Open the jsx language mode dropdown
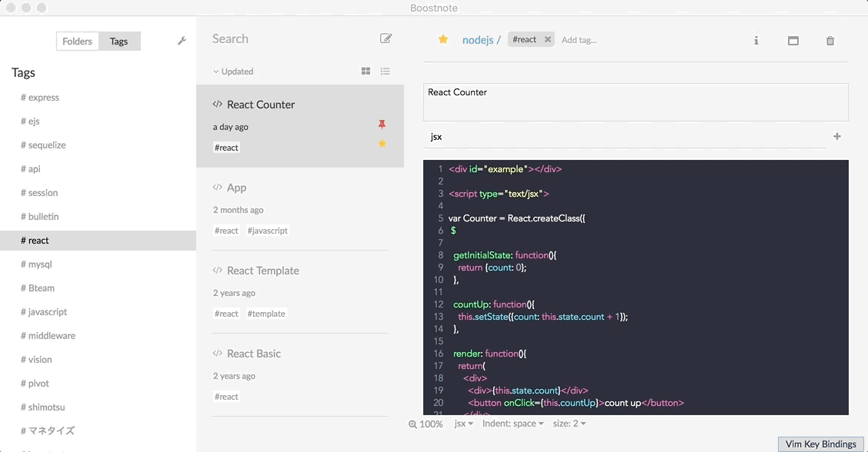The image size is (868, 452). tap(463, 424)
